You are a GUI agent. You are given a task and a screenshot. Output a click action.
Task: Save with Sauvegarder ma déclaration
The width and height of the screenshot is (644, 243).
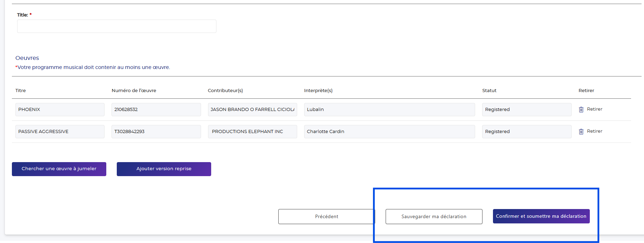[x=434, y=216]
